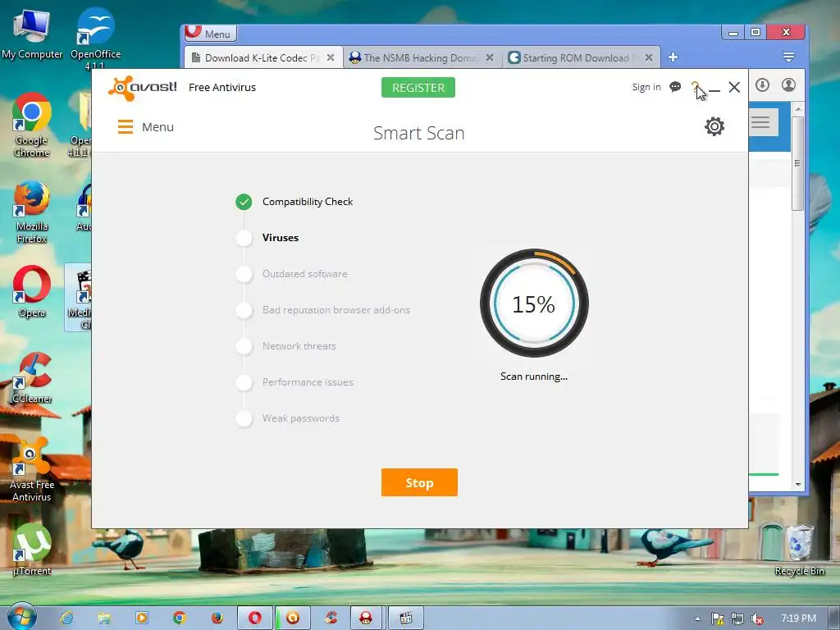Open Action Center flag tray icon

coord(717,619)
